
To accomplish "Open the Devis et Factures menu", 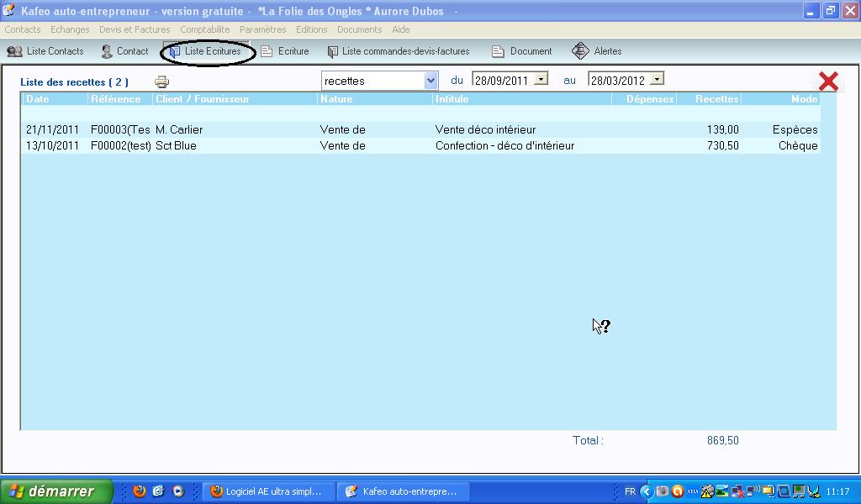I will pyautogui.click(x=135, y=29).
